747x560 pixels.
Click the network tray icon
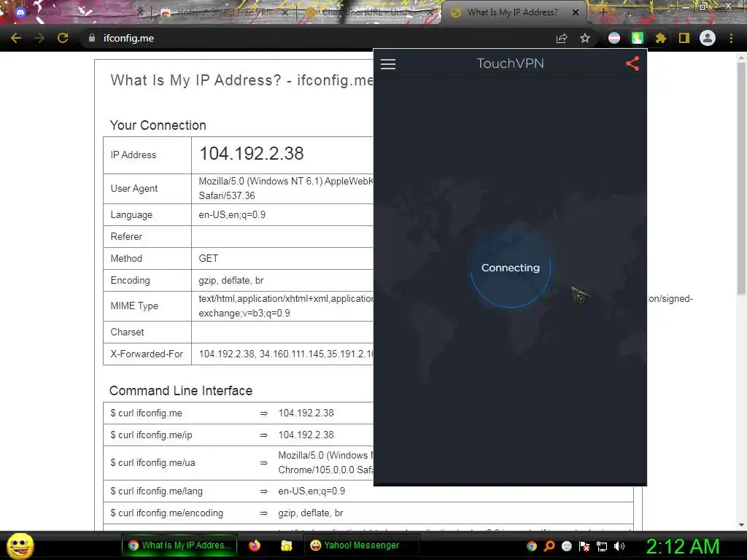click(602, 546)
